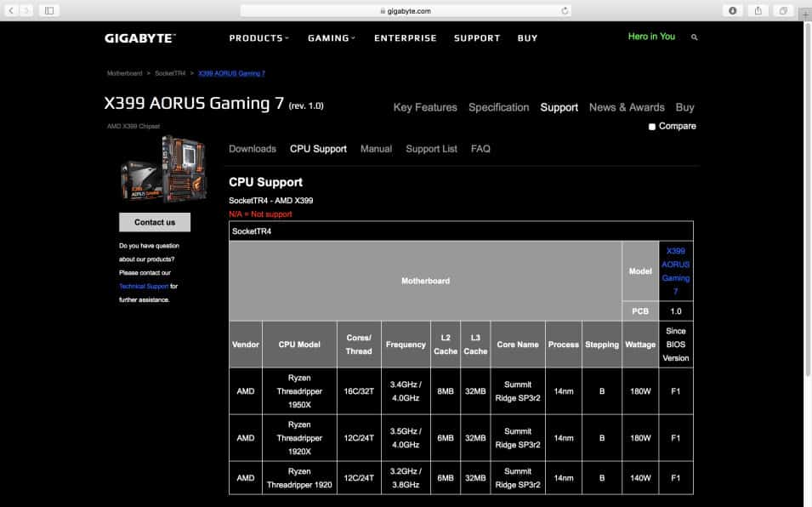Click the Core Name column header
Screen dimensions: 812x507
click(518, 345)
